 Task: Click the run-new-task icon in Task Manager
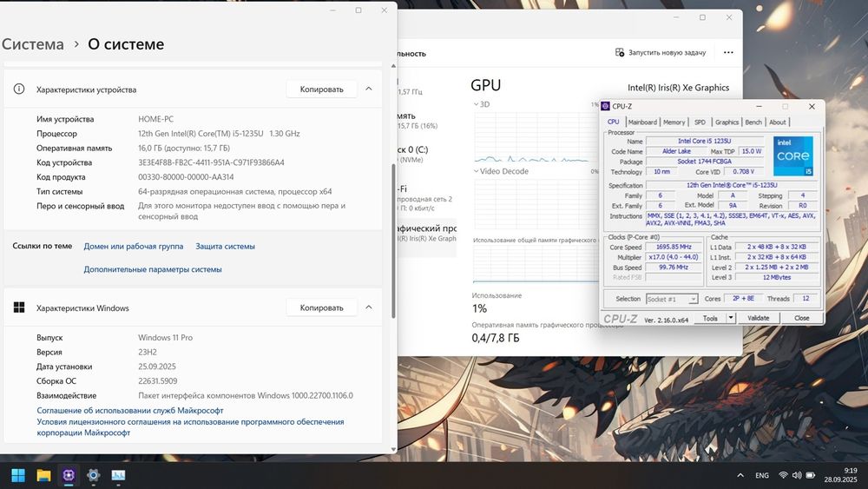click(620, 52)
